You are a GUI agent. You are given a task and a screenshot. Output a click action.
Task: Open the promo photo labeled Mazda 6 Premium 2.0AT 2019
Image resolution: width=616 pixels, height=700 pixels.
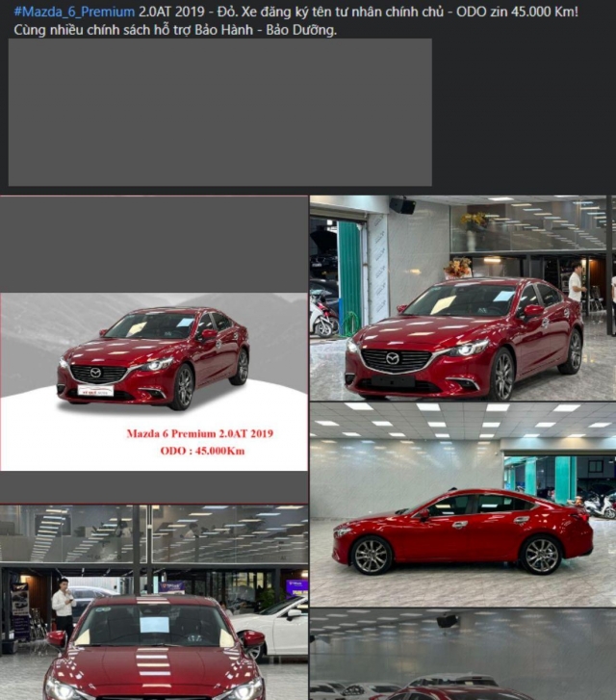pyautogui.click(x=154, y=350)
